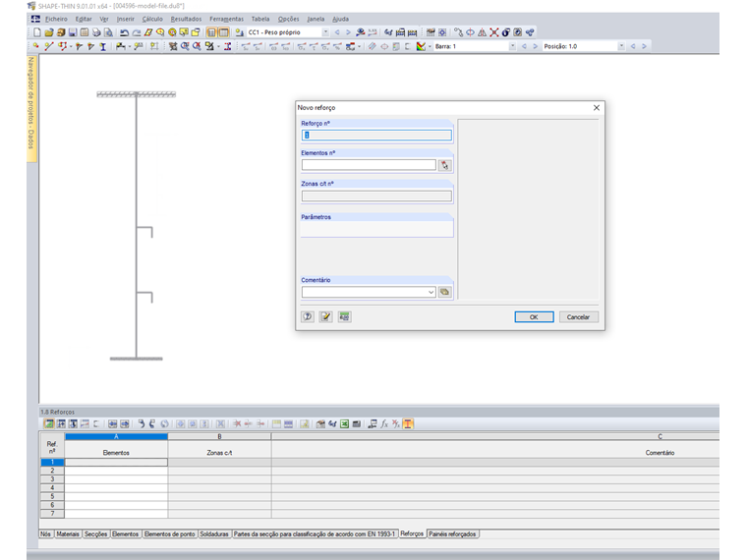Screen dimensions: 747x560
Task: Click the Excel export icon in table toolbar
Action: pyautogui.click(x=344, y=423)
